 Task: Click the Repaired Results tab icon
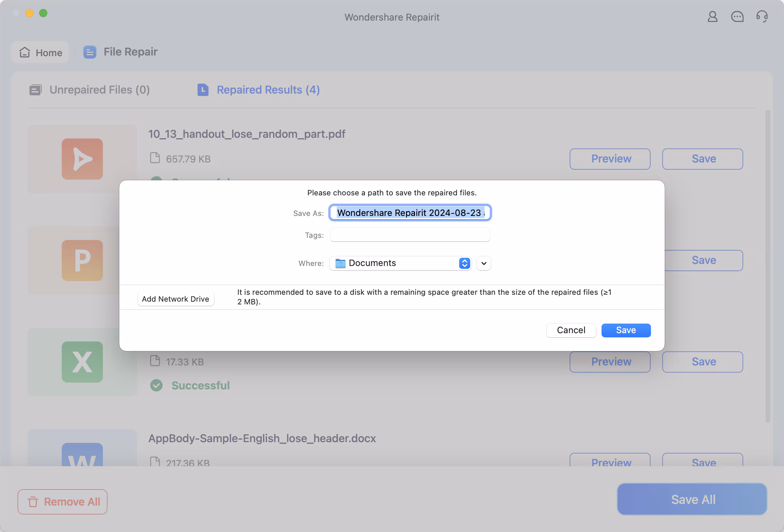[x=203, y=90]
